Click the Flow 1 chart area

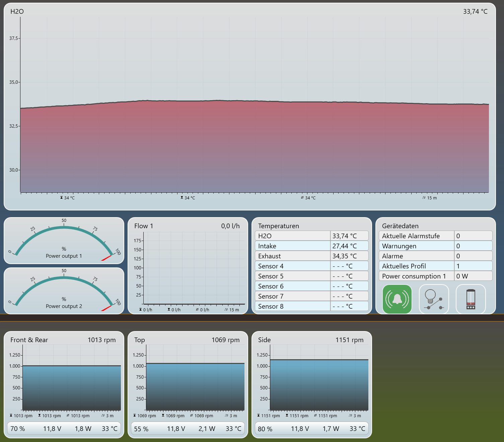coord(194,268)
